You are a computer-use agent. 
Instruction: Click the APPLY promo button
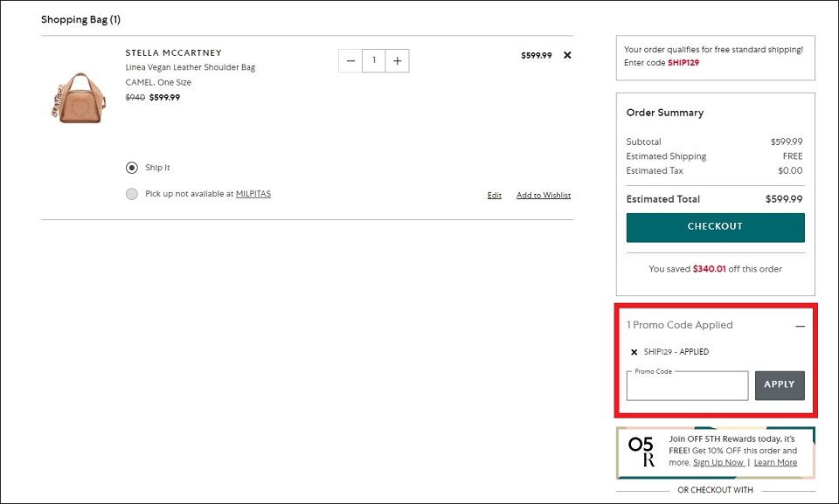[780, 385]
